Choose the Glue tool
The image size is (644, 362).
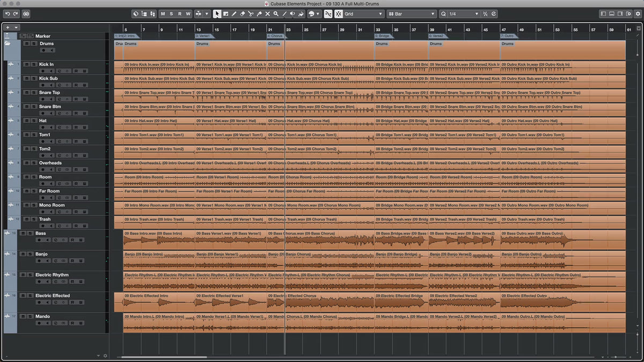click(259, 13)
